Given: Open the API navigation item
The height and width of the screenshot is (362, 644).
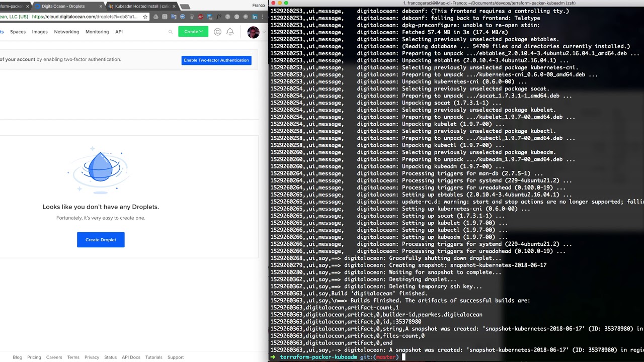Looking at the screenshot, I should pyautogui.click(x=119, y=32).
